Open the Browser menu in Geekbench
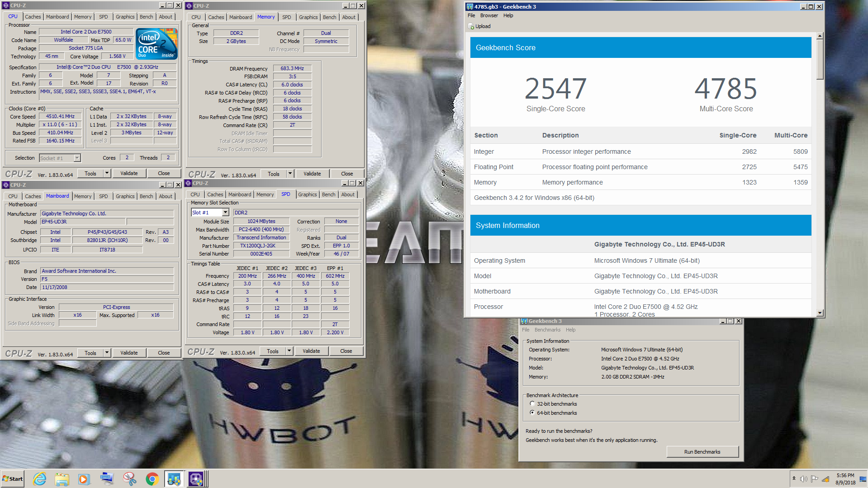Screen dimensions: 868x488 pos(489,15)
